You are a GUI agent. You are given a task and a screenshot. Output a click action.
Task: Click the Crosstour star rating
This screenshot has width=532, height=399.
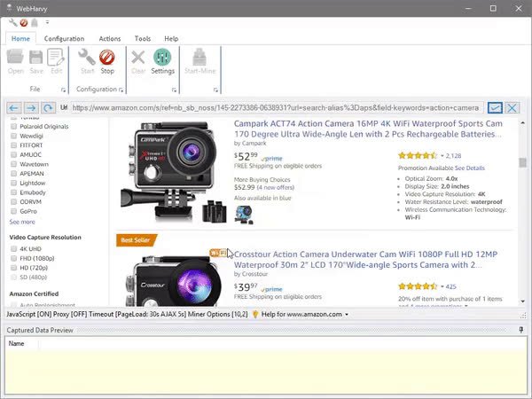418,286
